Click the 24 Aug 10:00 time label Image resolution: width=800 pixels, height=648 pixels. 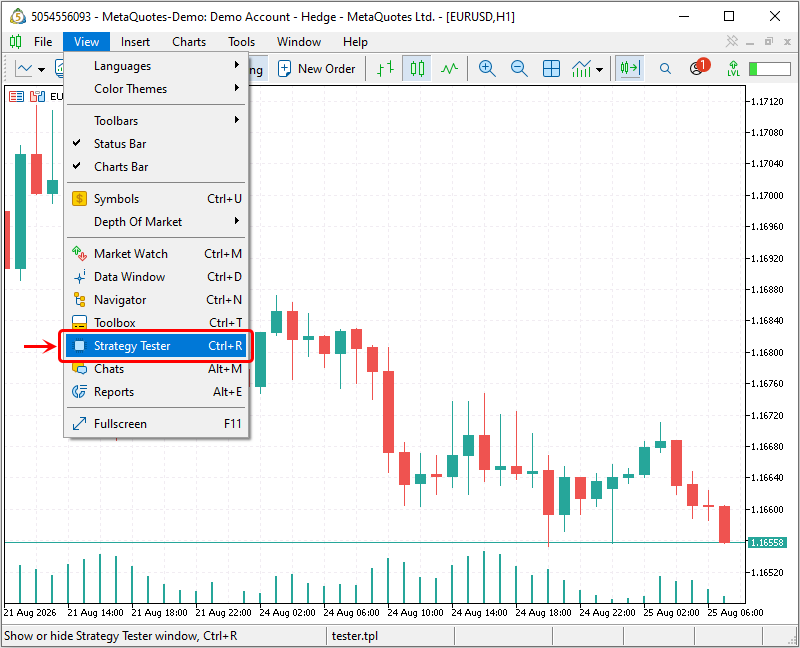[x=415, y=613]
